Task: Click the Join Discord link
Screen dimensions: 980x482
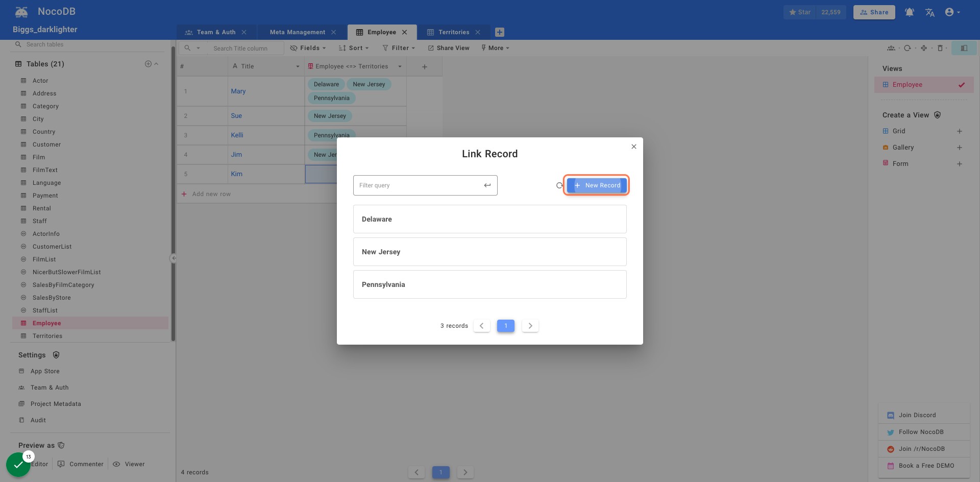Action: 917,415
